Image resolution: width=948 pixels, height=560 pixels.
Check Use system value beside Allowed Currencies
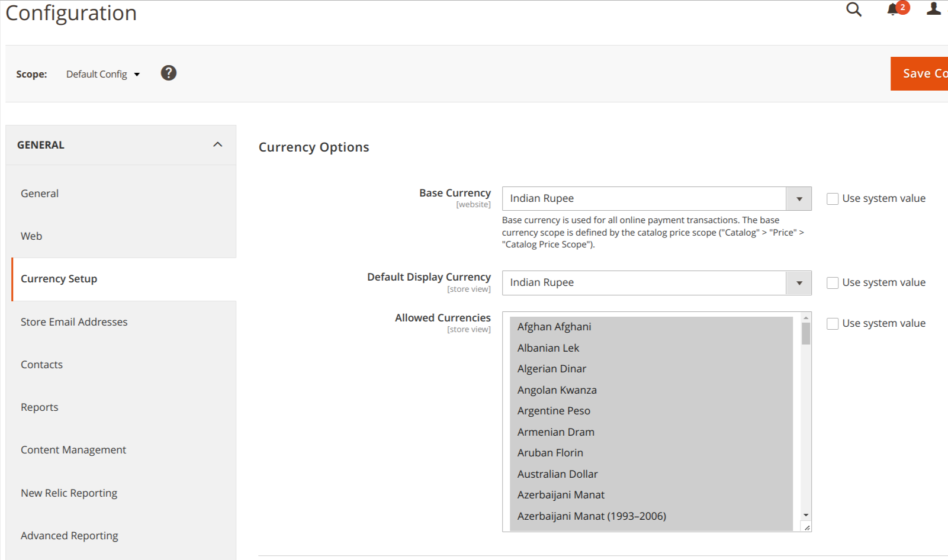pos(833,323)
